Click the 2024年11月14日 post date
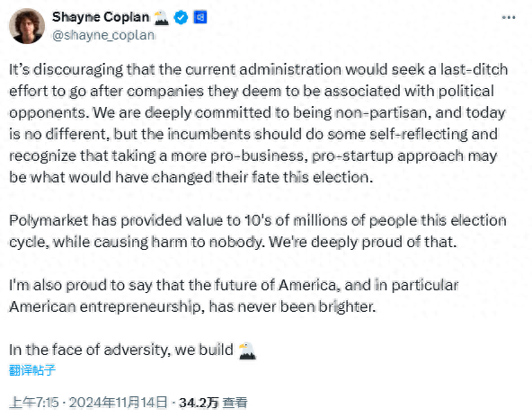This screenshot has width=532, height=417. (119, 403)
